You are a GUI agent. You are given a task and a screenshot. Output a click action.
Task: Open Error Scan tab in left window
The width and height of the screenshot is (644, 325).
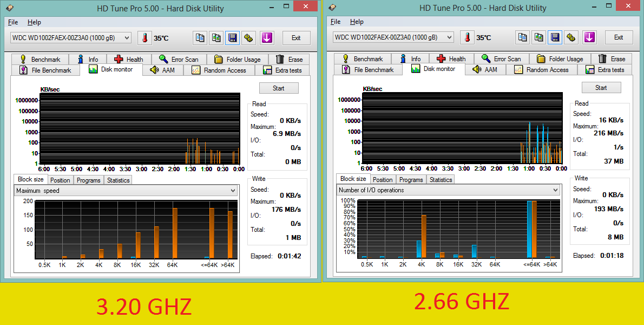pyautogui.click(x=179, y=59)
